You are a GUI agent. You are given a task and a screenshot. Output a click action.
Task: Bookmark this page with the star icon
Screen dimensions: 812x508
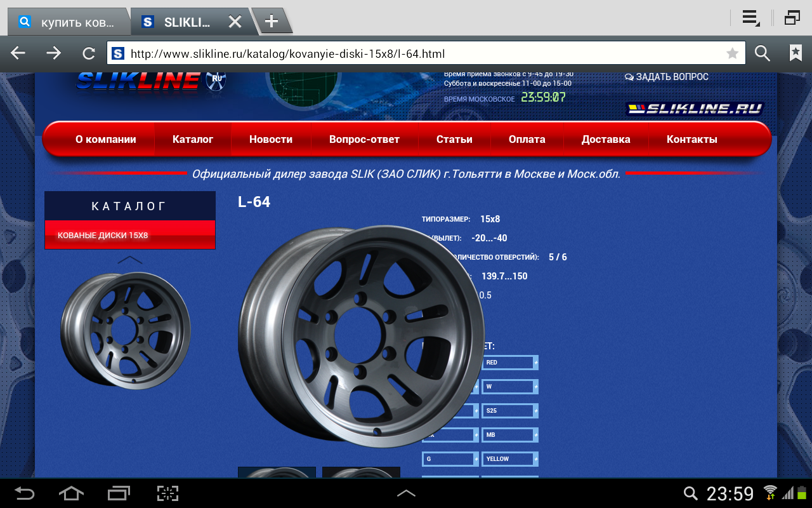[732, 53]
